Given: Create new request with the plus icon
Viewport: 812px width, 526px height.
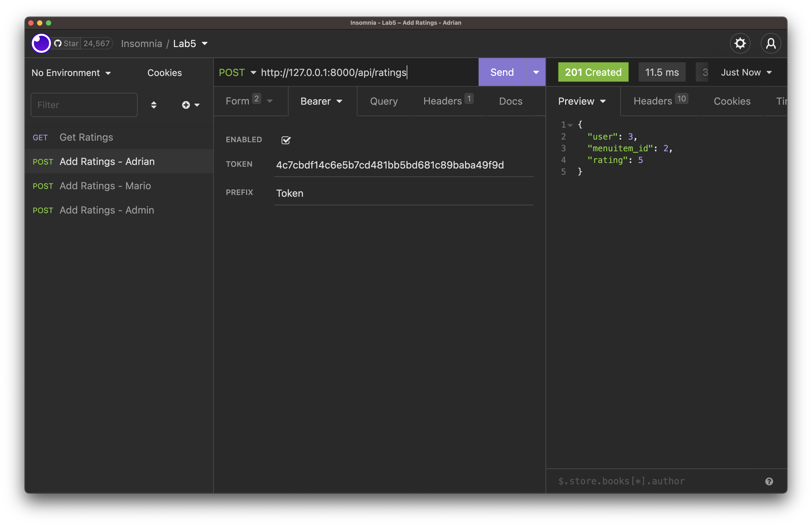Looking at the screenshot, I should pyautogui.click(x=186, y=105).
